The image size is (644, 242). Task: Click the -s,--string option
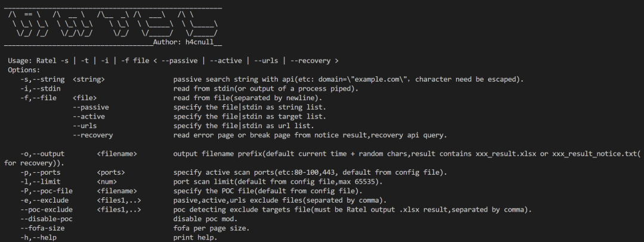click(42, 79)
